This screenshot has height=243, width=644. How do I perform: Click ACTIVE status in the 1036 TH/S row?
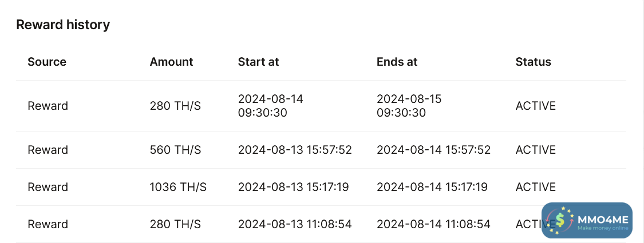(535, 187)
